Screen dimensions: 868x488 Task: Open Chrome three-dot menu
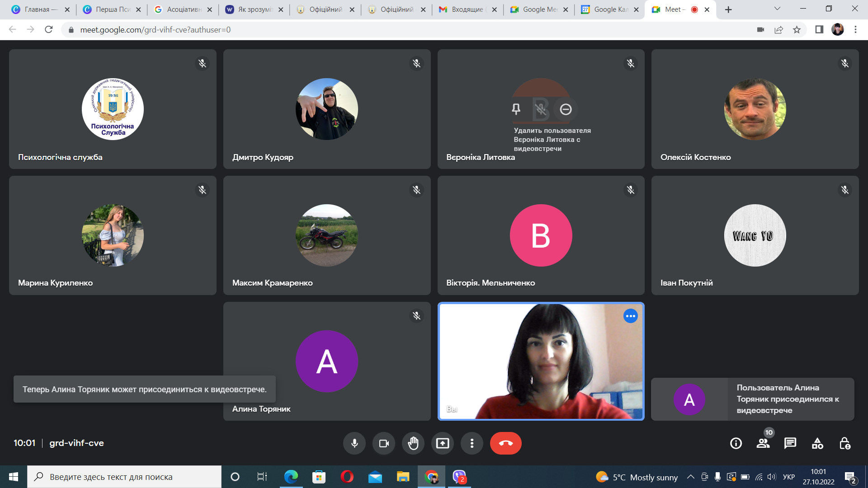click(855, 29)
